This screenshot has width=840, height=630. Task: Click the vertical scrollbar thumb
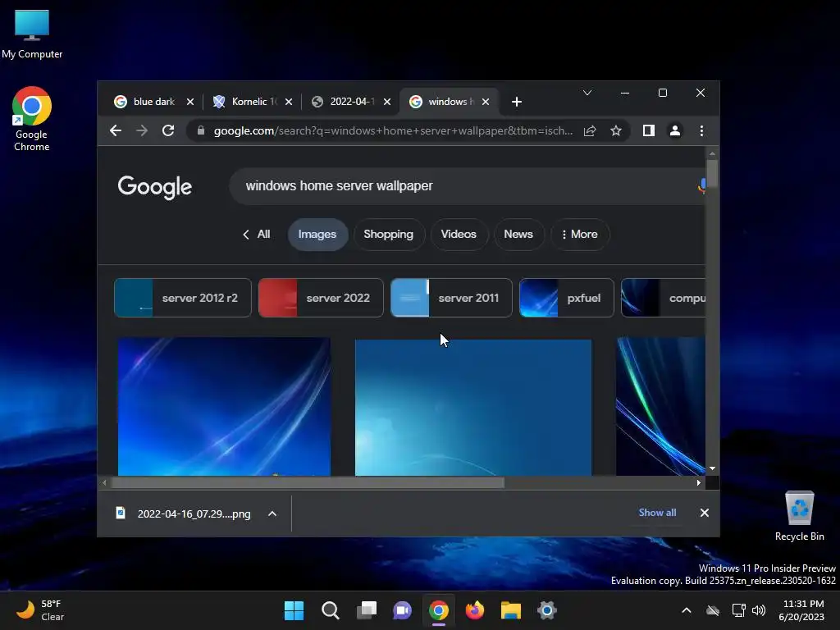tap(712, 174)
